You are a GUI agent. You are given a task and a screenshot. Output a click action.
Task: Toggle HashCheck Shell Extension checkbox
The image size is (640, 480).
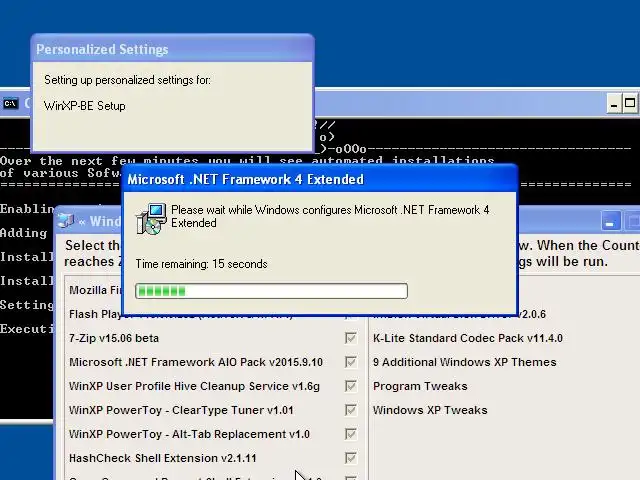pos(351,458)
